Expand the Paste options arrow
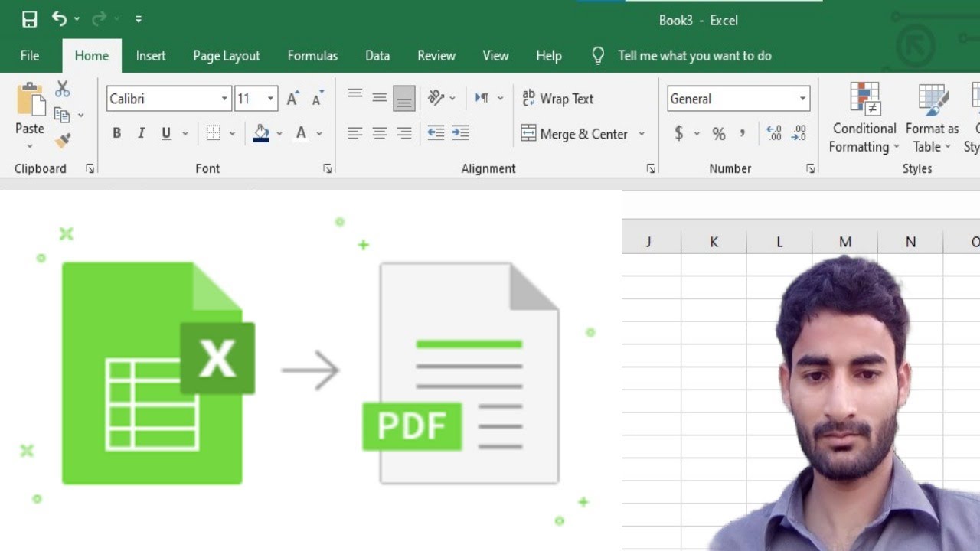Screen dimensions: 980x551 pyautogui.click(x=30, y=145)
